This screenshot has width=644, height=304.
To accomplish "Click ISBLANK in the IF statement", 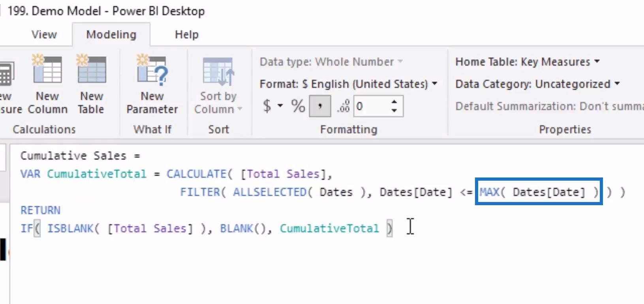I will tap(70, 228).
